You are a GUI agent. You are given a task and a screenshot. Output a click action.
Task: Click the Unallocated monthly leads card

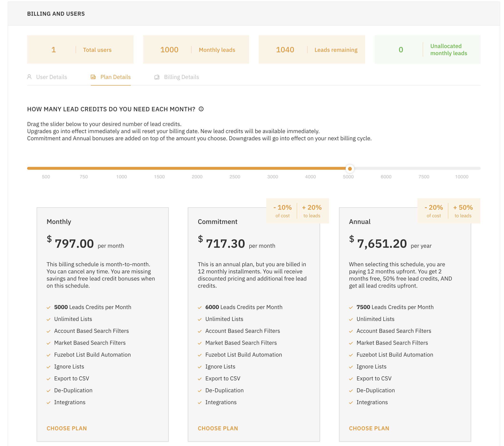tap(427, 49)
